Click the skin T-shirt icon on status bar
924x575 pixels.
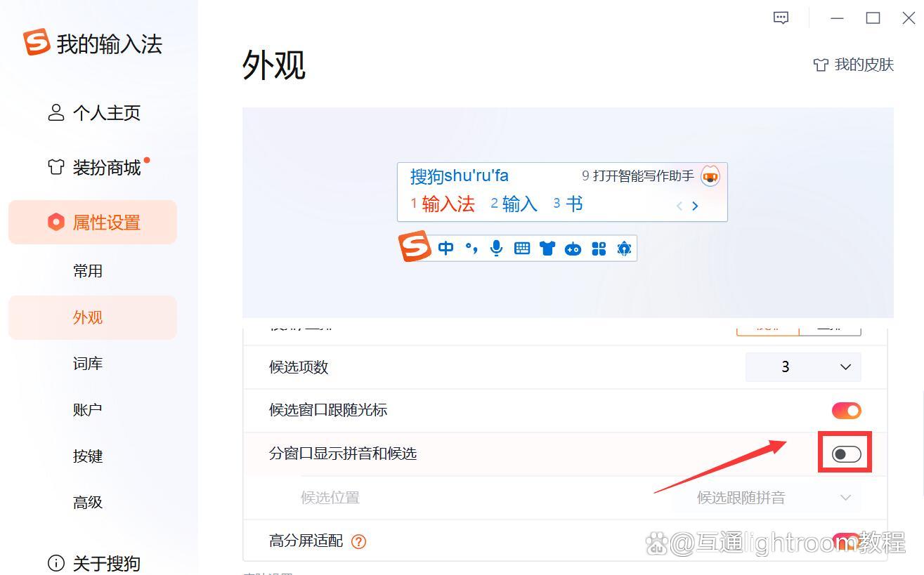(547, 248)
